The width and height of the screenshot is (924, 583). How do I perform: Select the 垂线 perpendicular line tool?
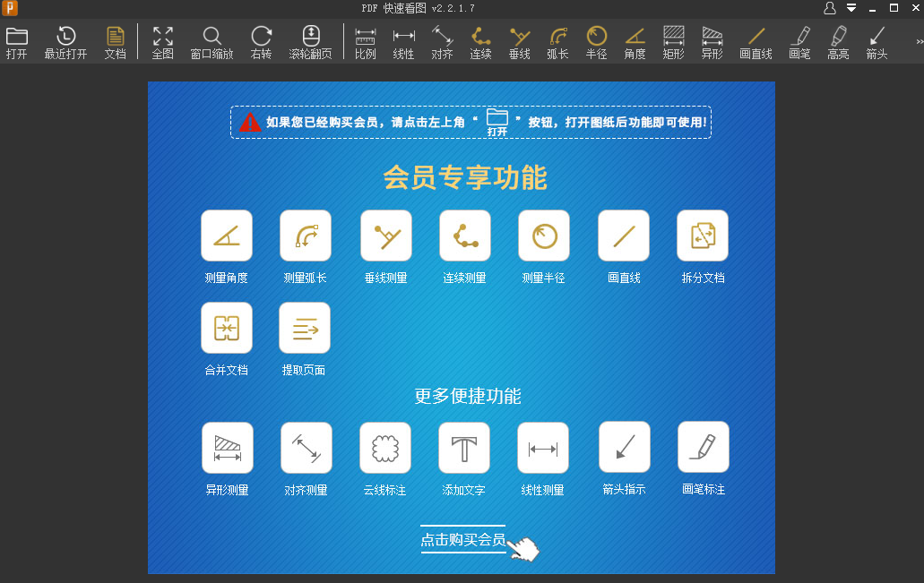coord(520,42)
